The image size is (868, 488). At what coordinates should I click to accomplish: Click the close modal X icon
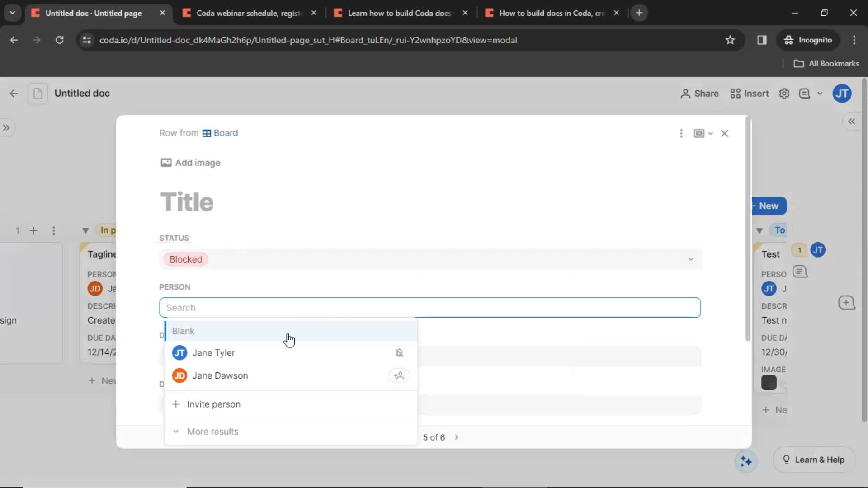(x=724, y=133)
